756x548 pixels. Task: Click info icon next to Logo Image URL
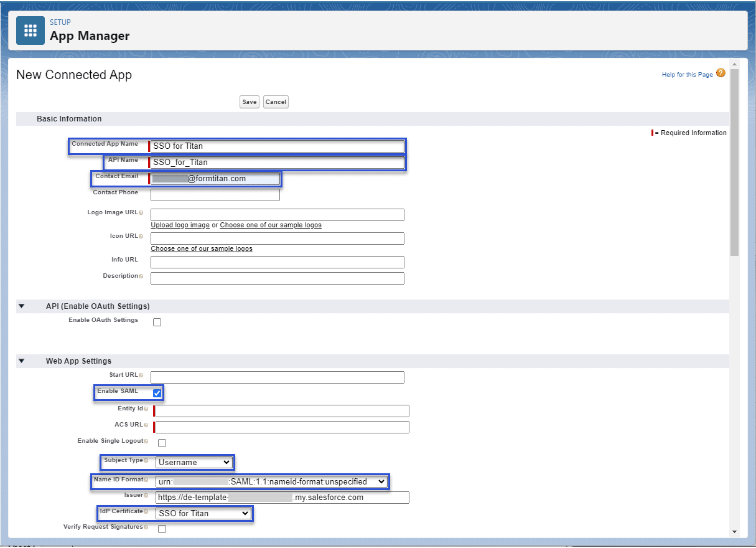click(x=141, y=213)
